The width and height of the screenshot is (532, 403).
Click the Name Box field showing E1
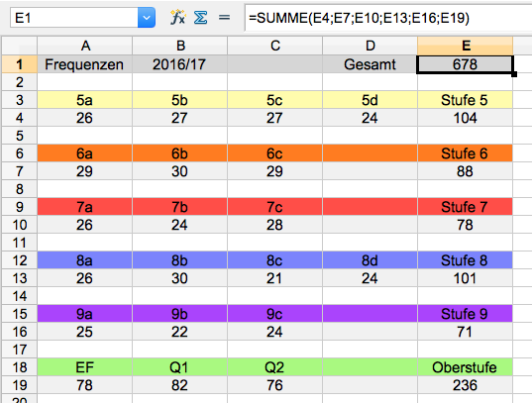coord(74,17)
